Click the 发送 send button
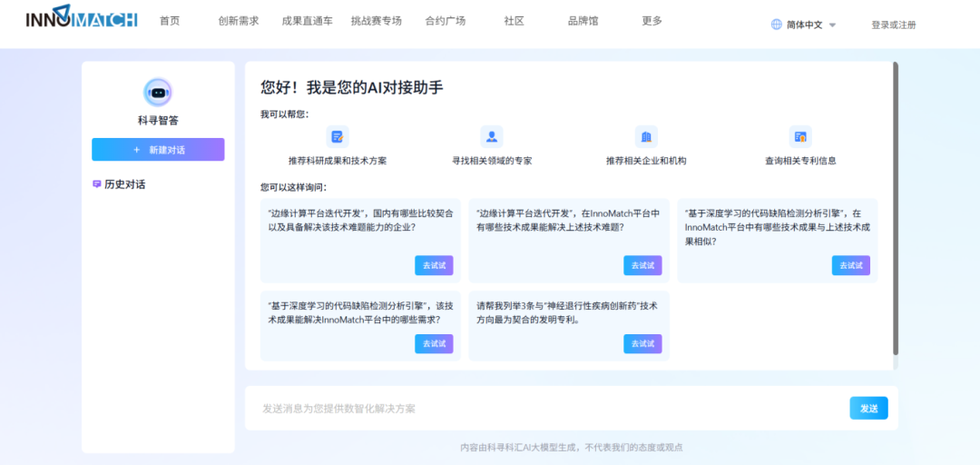This screenshot has width=980, height=465. click(868, 409)
